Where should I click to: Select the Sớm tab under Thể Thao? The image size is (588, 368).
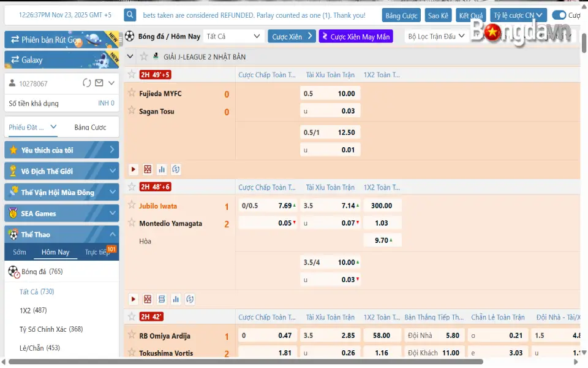[20, 252]
